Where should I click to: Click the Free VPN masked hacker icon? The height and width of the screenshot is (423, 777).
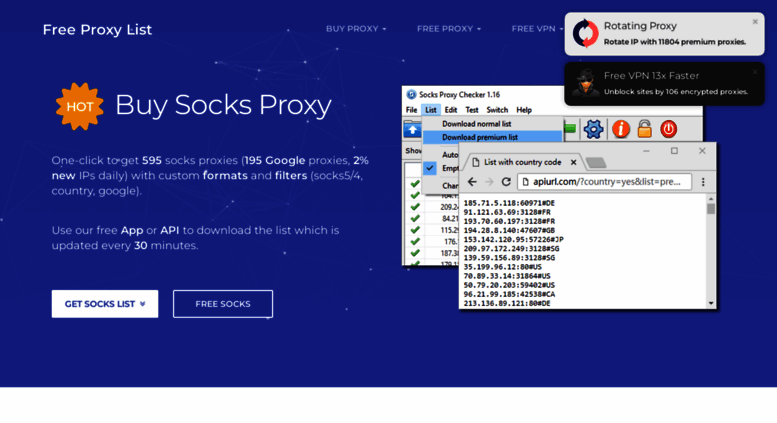pyautogui.click(x=586, y=83)
